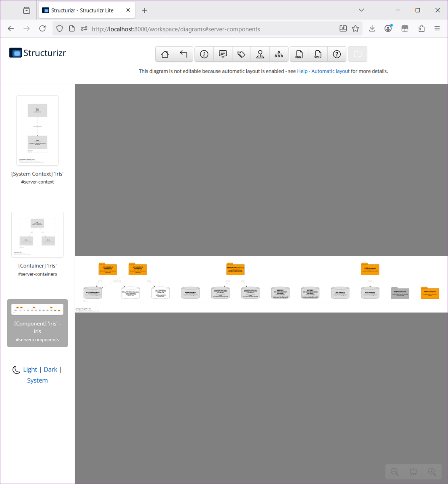Click the hierarchy tree icon in toolbar
This screenshot has height=484, width=448.
[x=279, y=54]
